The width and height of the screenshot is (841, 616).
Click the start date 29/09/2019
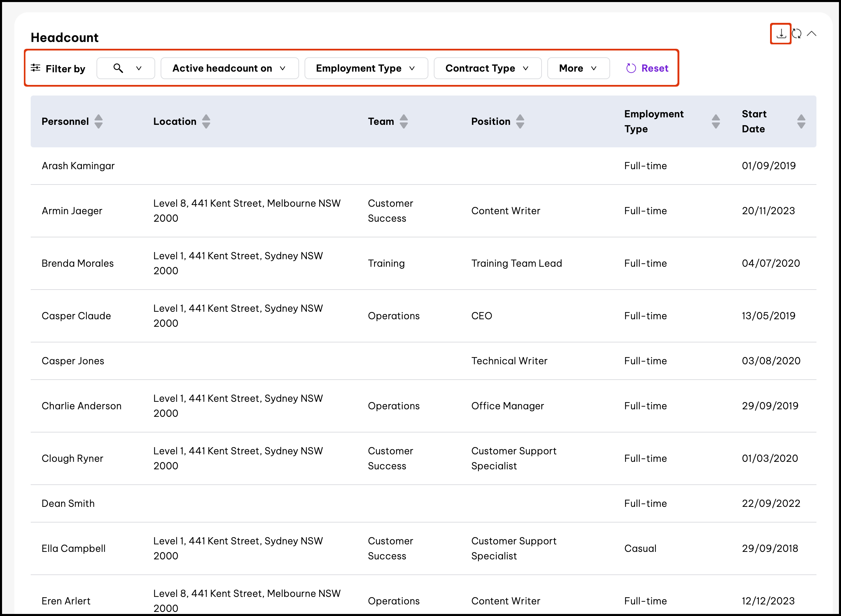pos(770,406)
